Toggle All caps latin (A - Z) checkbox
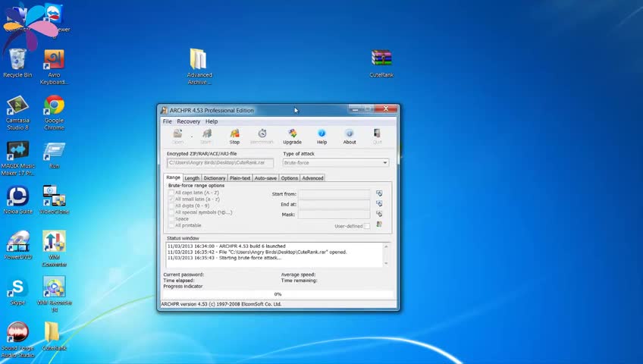The width and height of the screenshot is (643, 364). (x=171, y=193)
